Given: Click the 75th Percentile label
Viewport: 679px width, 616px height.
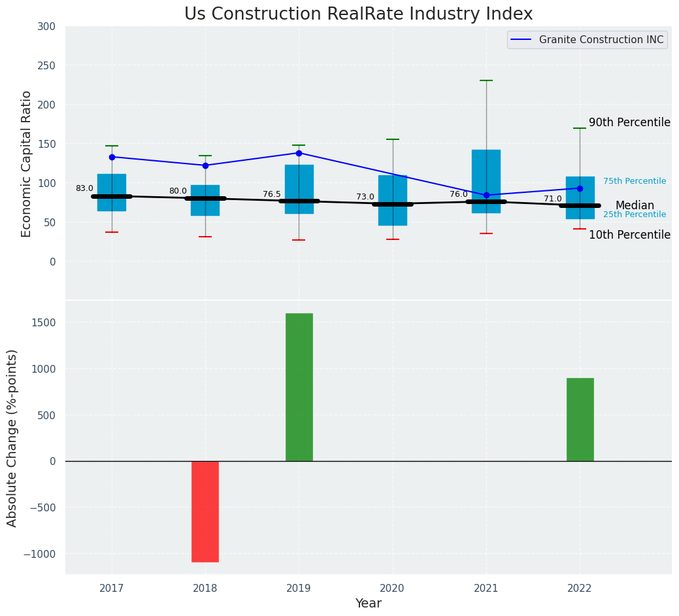Looking at the screenshot, I should coord(635,181).
